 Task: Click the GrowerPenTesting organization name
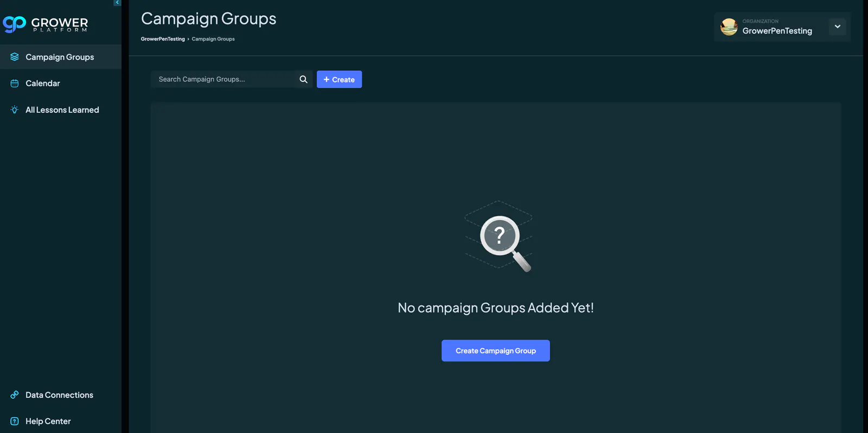click(777, 31)
